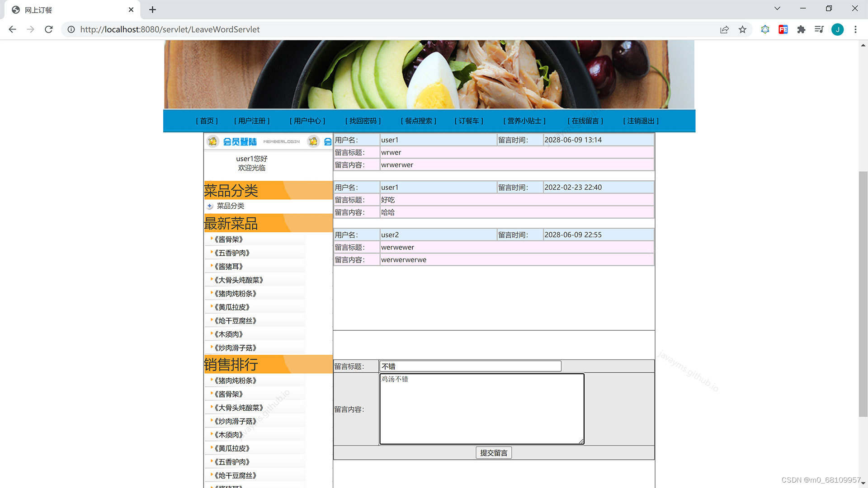The image size is (868, 488).
Task: Click 注销退出 to log out
Action: click(641, 121)
